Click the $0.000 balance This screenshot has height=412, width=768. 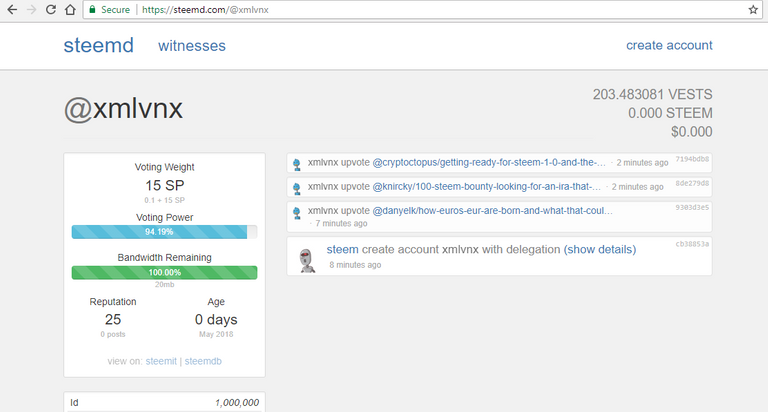pos(692,131)
